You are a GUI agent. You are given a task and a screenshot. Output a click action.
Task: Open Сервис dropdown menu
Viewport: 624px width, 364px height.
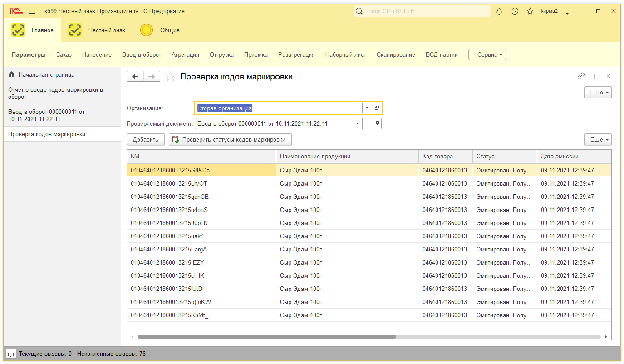[487, 55]
